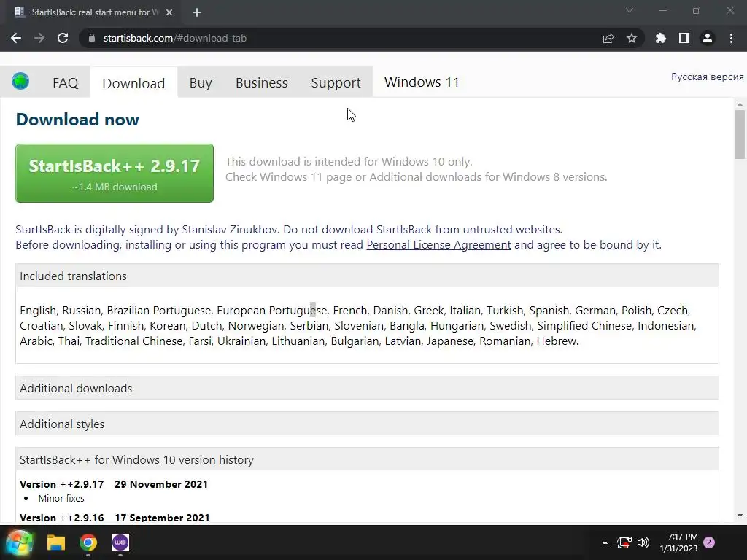This screenshot has height=560, width=747.
Task: Click the page scrollbar thumb
Action: (740, 134)
